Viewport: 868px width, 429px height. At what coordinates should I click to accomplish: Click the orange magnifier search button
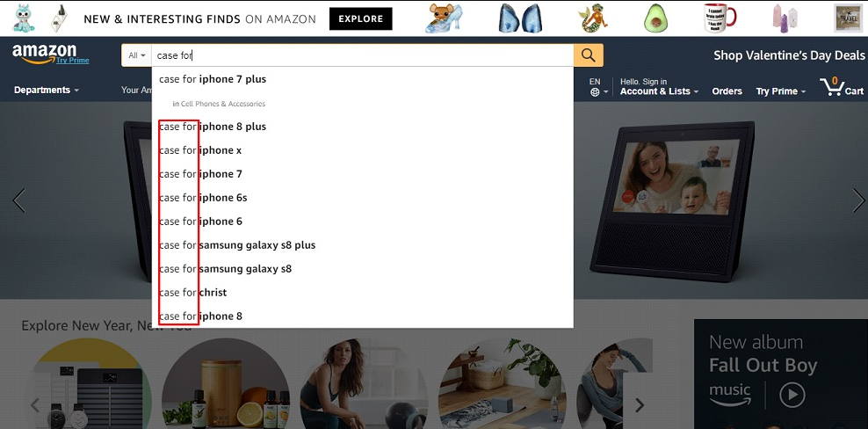click(x=589, y=55)
